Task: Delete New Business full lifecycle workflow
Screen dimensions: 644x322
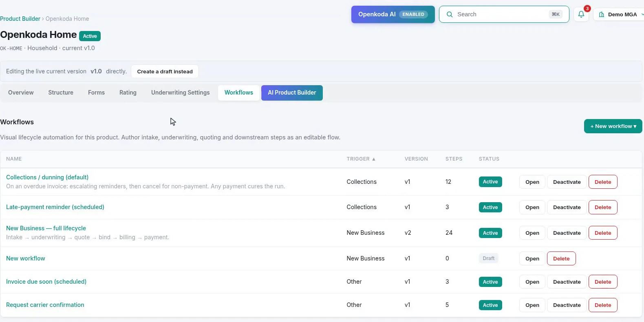Action: [x=603, y=233]
